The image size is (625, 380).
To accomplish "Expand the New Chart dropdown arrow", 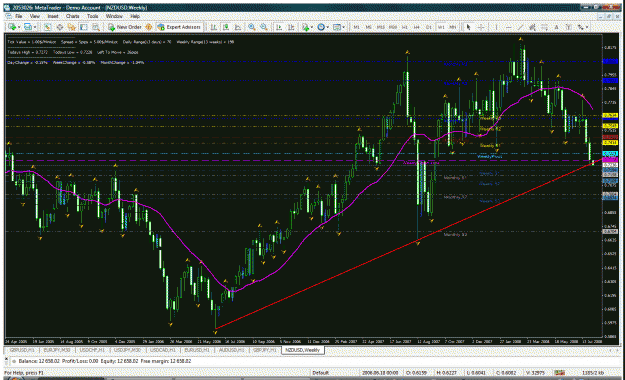I will tap(19, 27).
